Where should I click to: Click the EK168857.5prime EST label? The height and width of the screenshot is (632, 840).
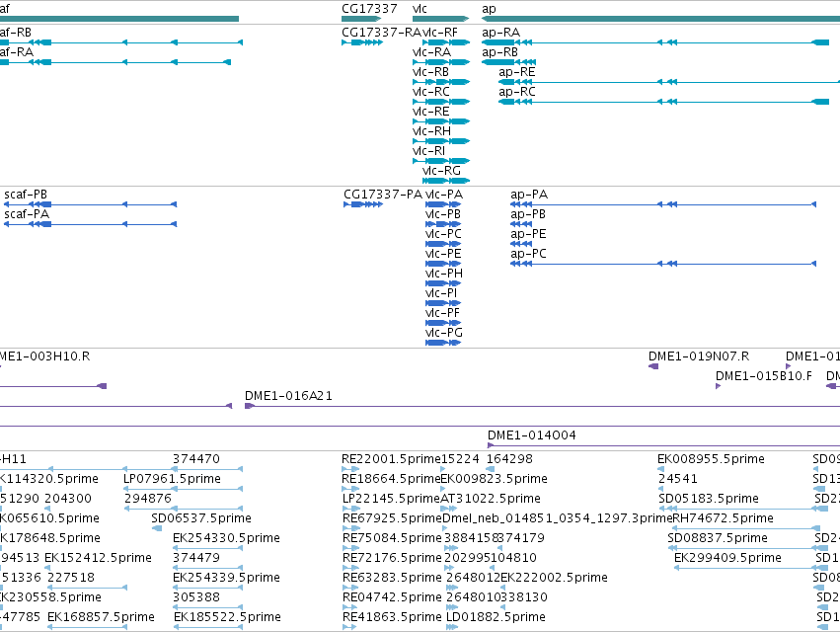tap(101, 617)
